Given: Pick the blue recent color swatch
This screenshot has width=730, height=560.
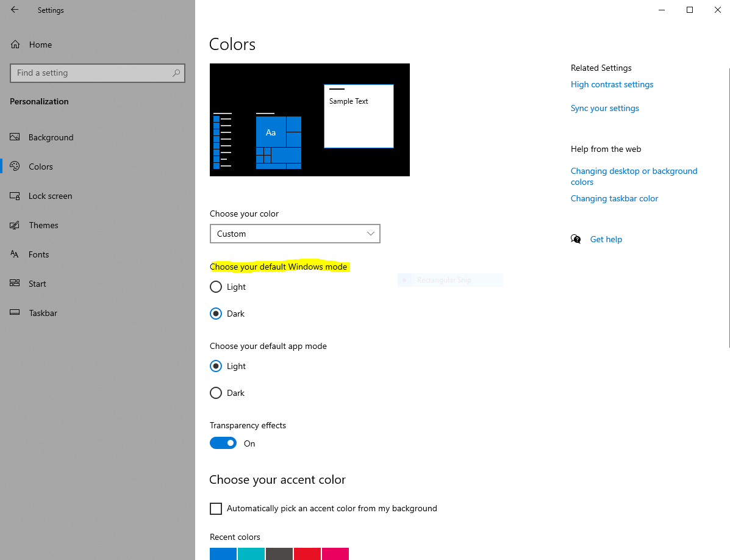Looking at the screenshot, I should click(x=223, y=554).
